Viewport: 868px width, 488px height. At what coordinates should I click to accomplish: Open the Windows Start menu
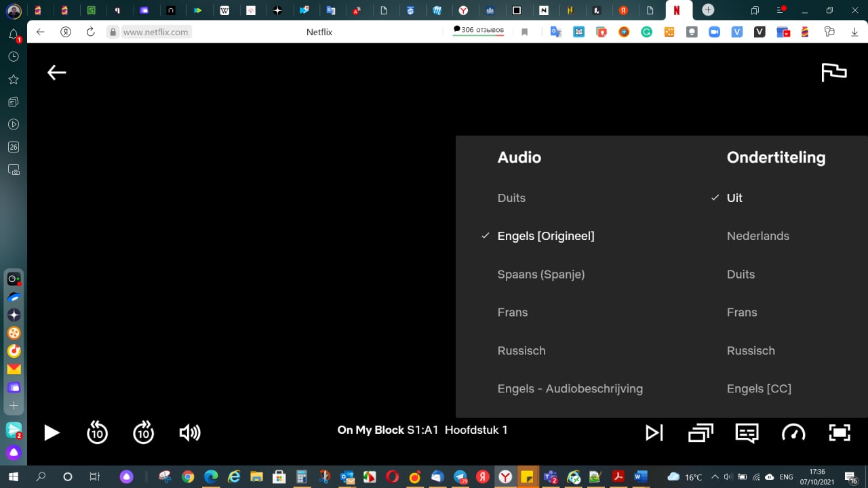coord(13,476)
